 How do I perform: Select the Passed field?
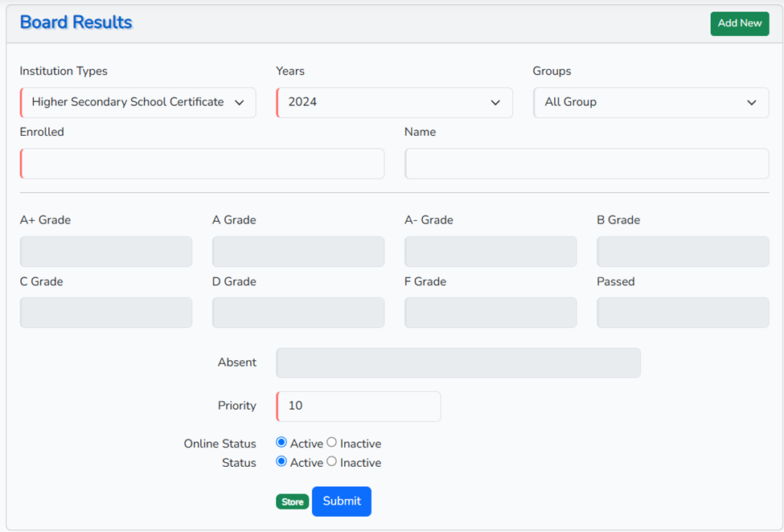tap(683, 313)
